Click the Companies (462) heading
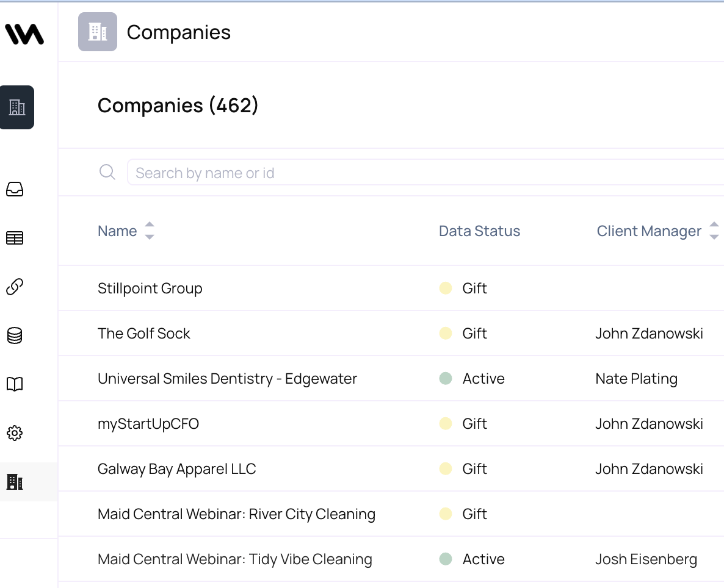This screenshot has width=724, height=588. (x=178, y=106)
